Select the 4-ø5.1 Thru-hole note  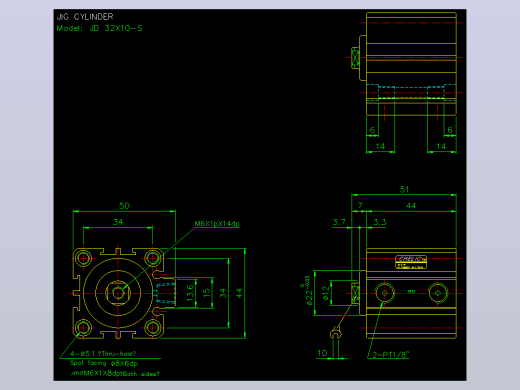coord(103,354)
